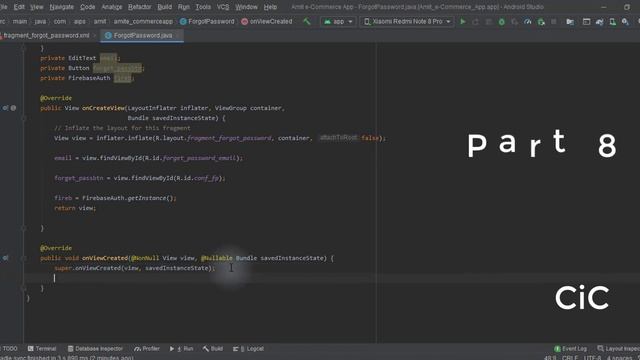Open the profiler gauge icon in toolbar
Viewport: 640px width, 360px height.
pyautogui.click(x=528, y=22)
